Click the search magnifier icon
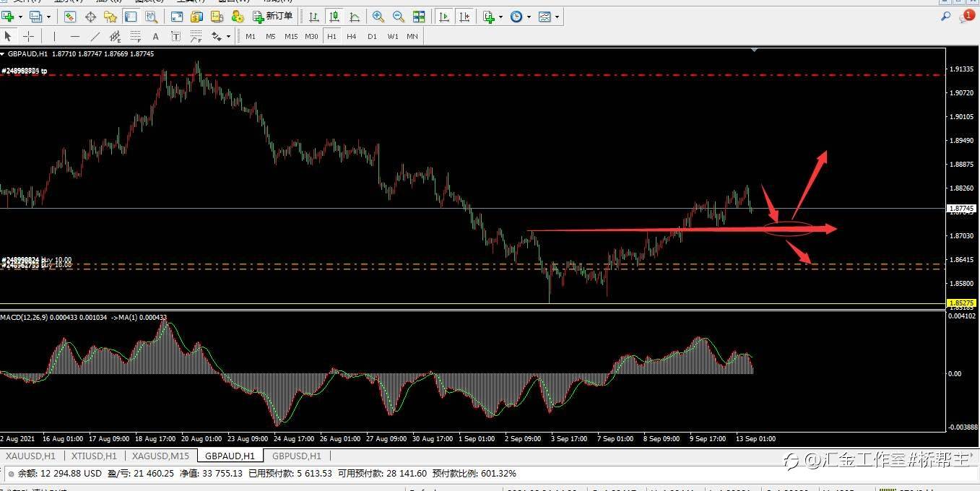 tap(945, 16)
